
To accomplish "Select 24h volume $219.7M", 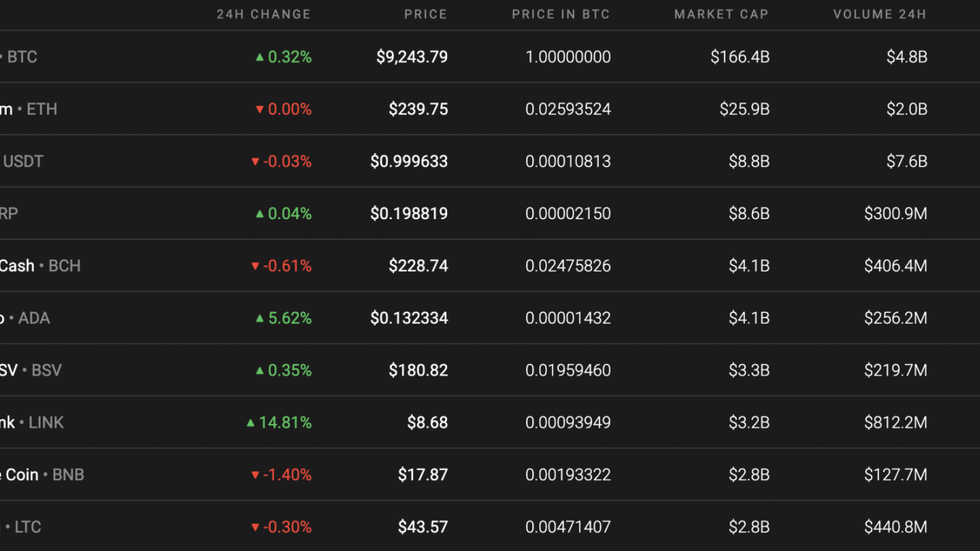I will pyautogui.click(x=895, y=370).
